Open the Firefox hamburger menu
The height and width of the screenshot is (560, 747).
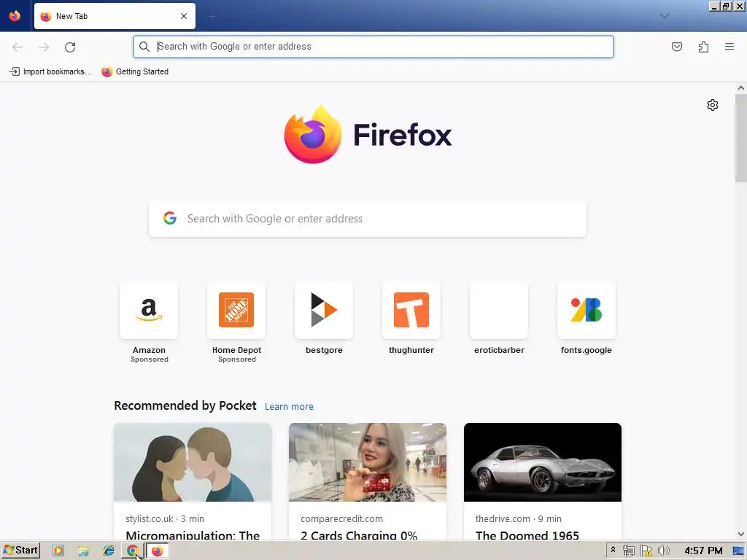coord(729,47)
